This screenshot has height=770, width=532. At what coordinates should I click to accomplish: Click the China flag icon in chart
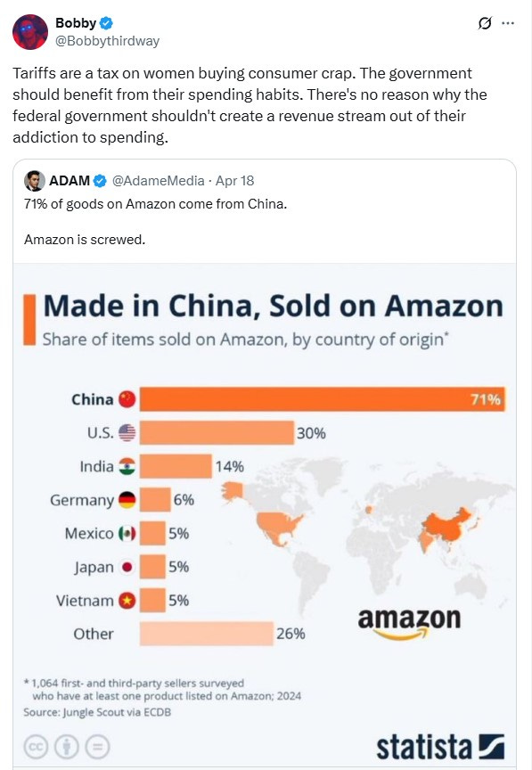tap(127, 399)
